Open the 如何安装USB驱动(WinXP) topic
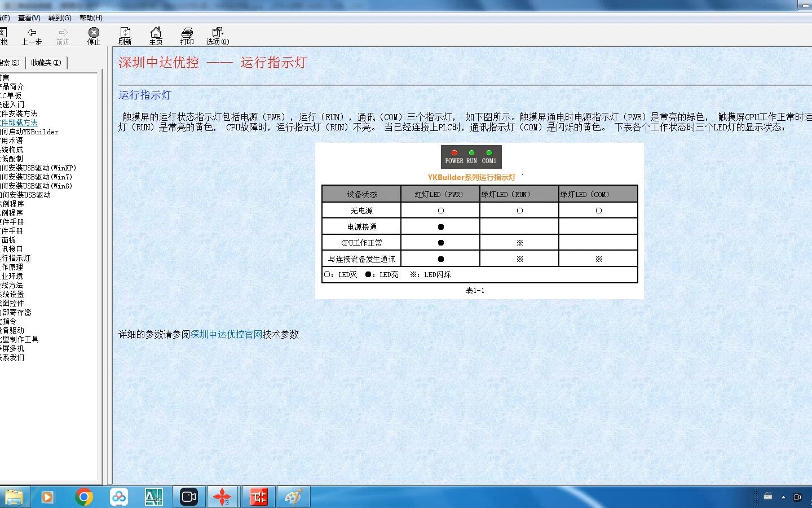Image resolution: width=812 pixels, height=508 pixels. [x=38, y=168]
